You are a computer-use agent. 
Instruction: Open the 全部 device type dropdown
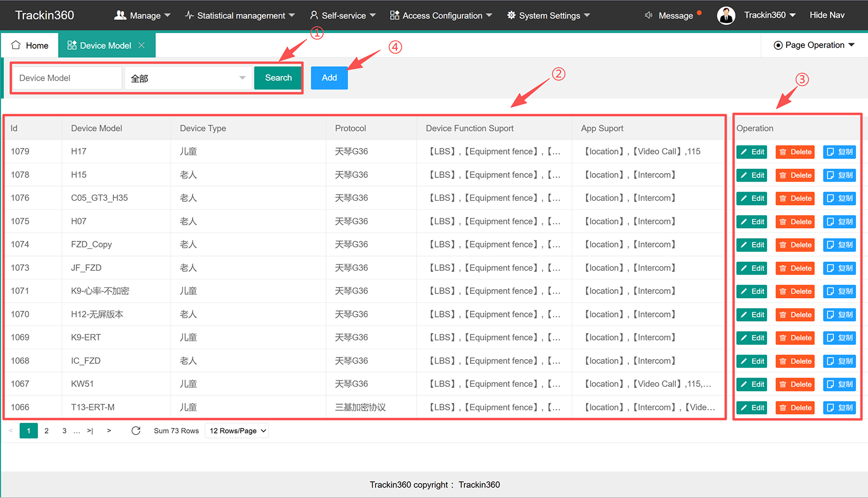[x=188, y=78]
